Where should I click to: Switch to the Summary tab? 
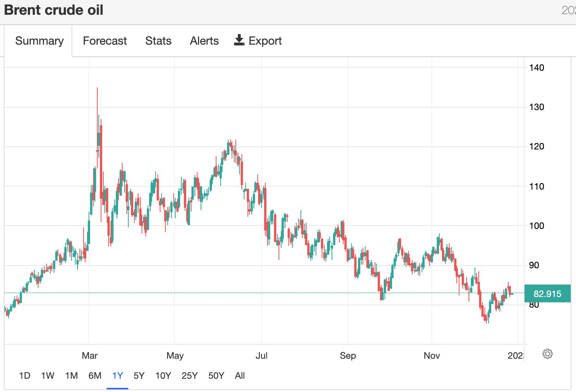[39, 41]
